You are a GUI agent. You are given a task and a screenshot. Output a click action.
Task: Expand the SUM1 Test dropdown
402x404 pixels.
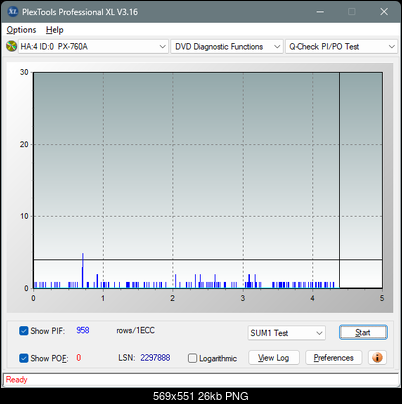286,333
